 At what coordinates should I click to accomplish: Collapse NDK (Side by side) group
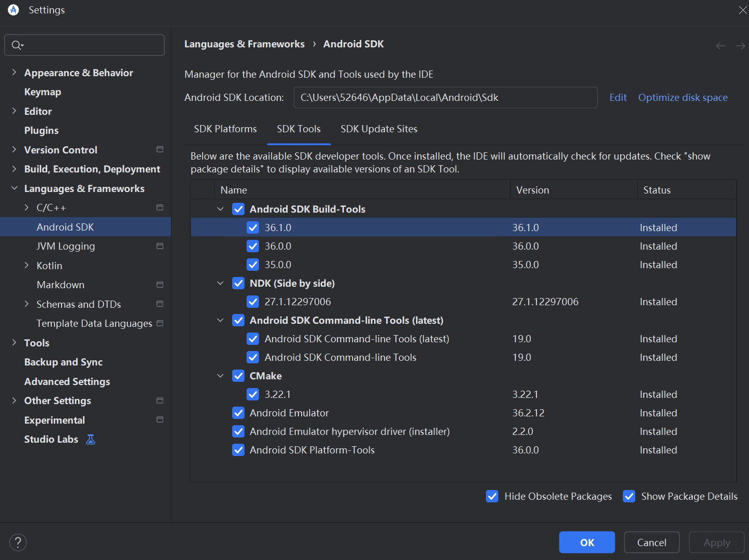tap(220, 283)
